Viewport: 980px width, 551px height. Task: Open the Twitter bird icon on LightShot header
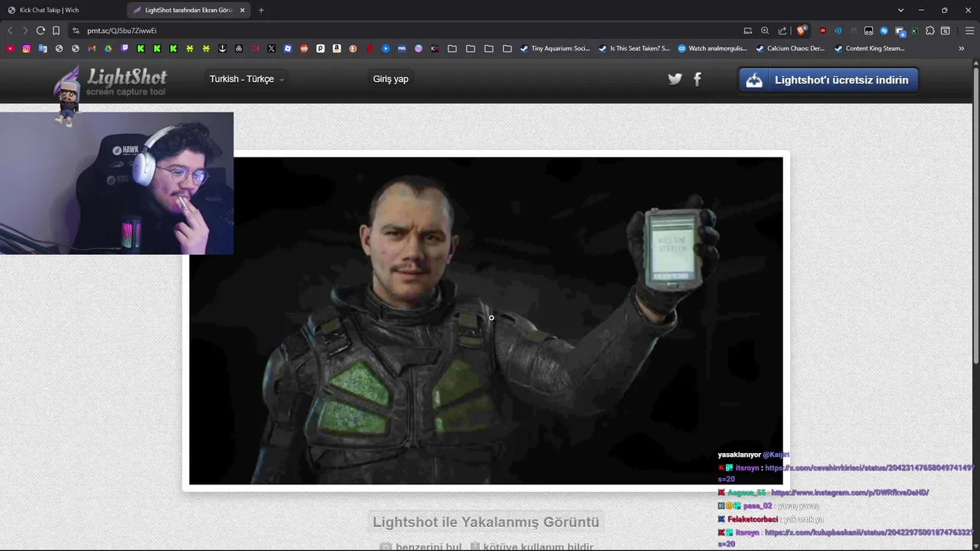[675, 79]
